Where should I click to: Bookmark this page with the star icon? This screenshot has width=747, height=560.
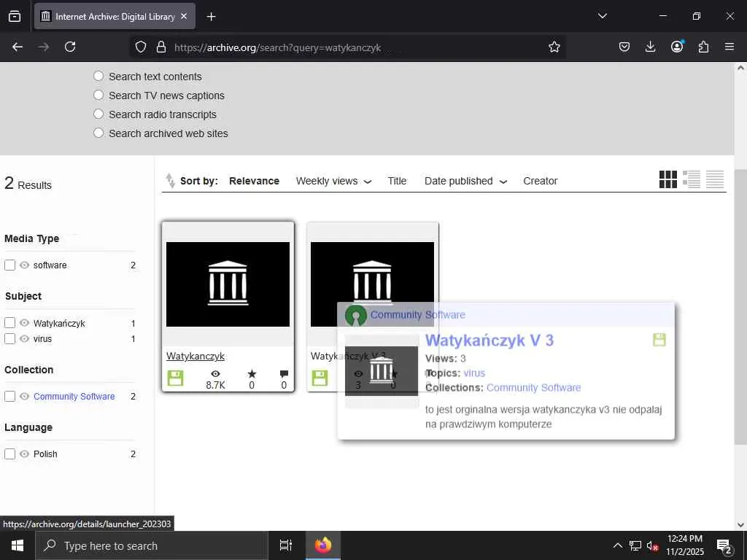[x=554, y=47]
